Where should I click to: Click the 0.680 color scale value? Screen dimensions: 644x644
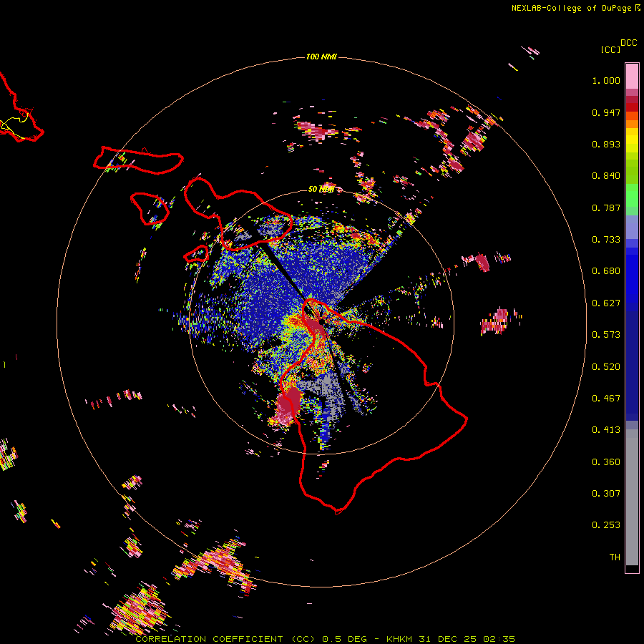[606, 271]
